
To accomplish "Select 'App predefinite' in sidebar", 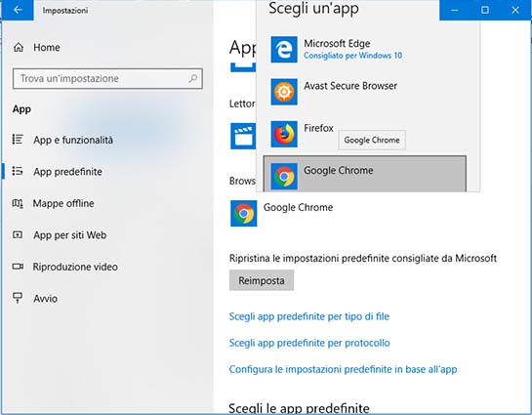I will [x=67, y=172].
